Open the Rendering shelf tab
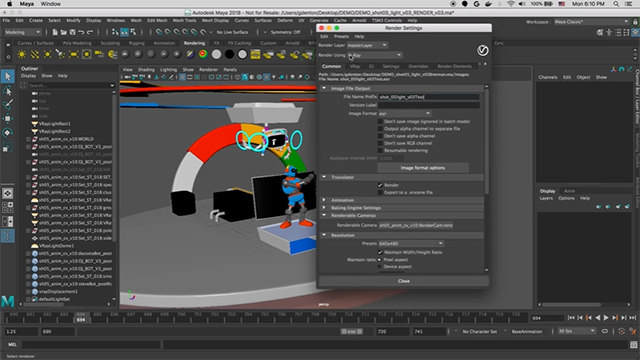 coord(194,43)
